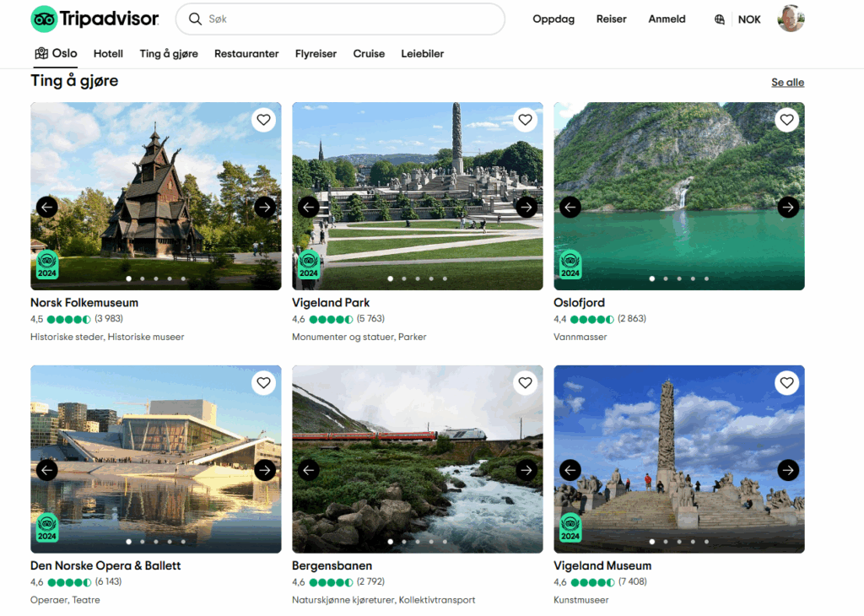Open the Se alle link for Ting å gjøre
The image size is (864, 616).
coord(787,82)
